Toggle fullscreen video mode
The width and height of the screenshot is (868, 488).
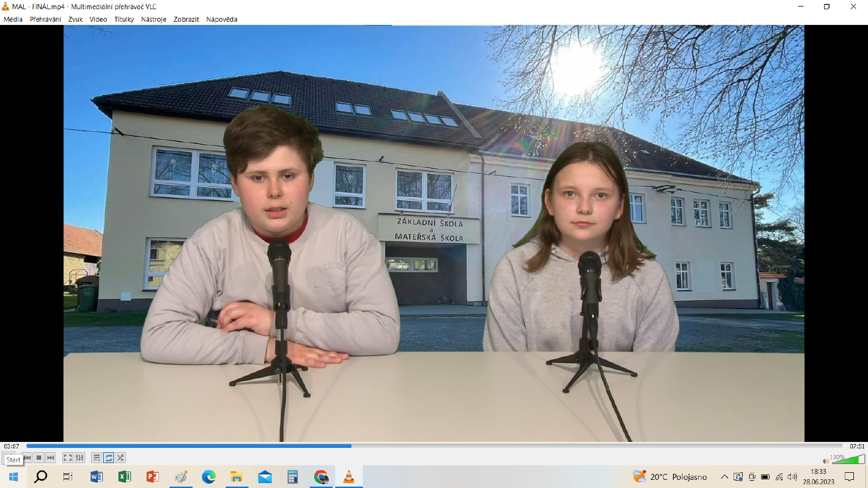tap(68, 458)
